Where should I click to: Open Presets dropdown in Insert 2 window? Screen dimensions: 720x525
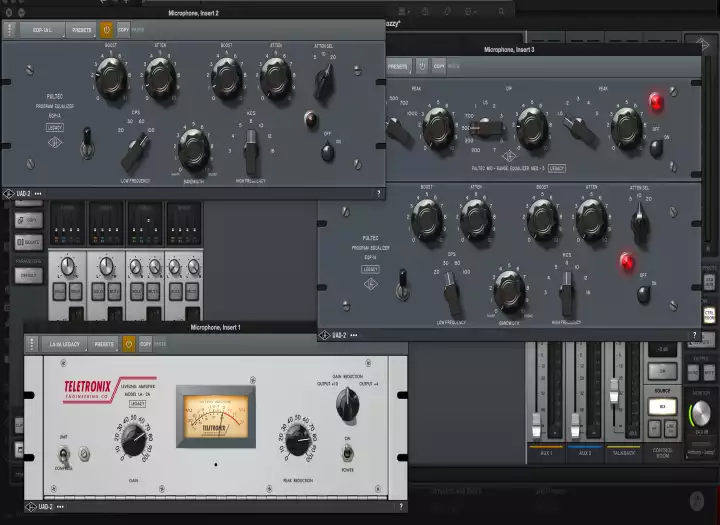coord(82,30)
